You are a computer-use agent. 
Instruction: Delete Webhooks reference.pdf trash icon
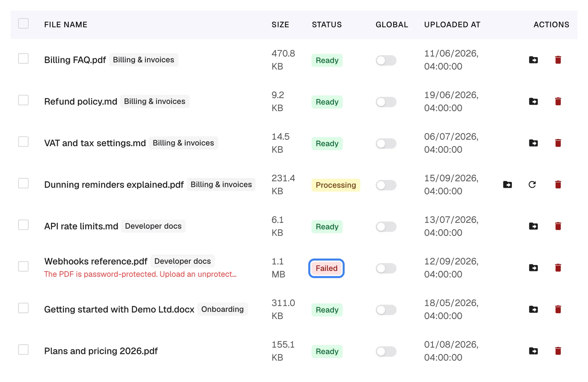click(558, 268)
